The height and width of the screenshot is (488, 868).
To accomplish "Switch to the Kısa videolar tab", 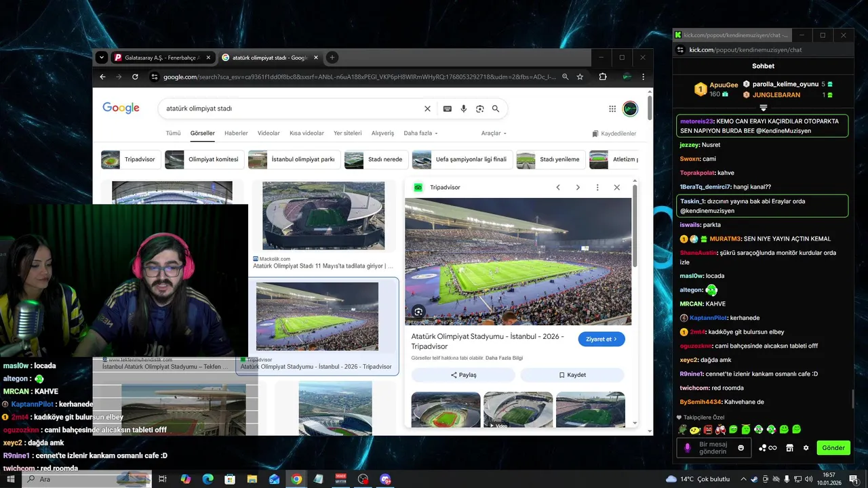I will 307,134.
